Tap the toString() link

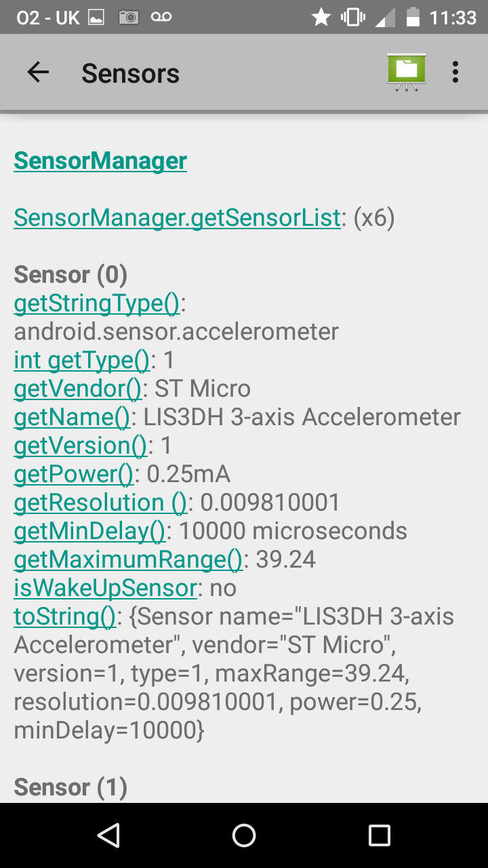point(64,616)
